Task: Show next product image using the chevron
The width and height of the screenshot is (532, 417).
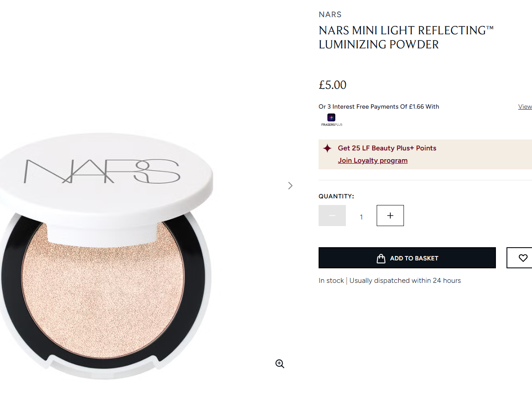Action: tap(290, 186)
